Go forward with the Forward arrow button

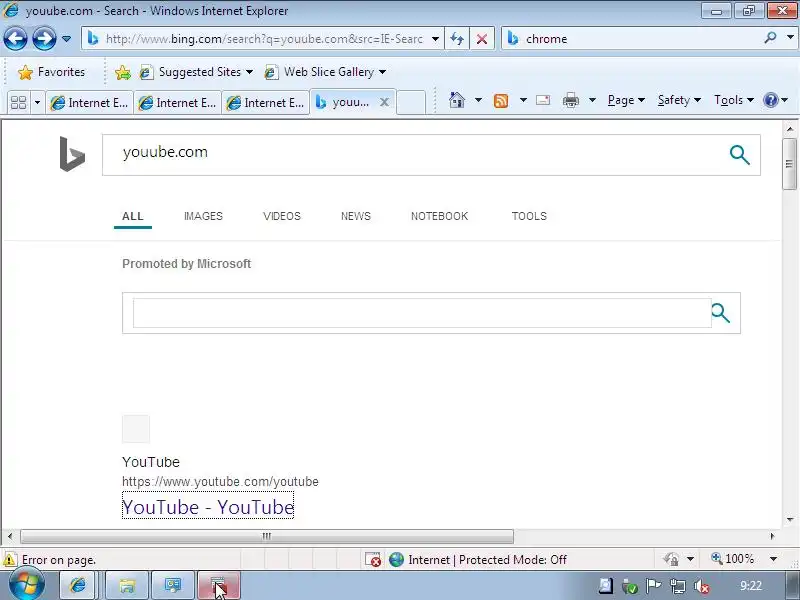44,39
